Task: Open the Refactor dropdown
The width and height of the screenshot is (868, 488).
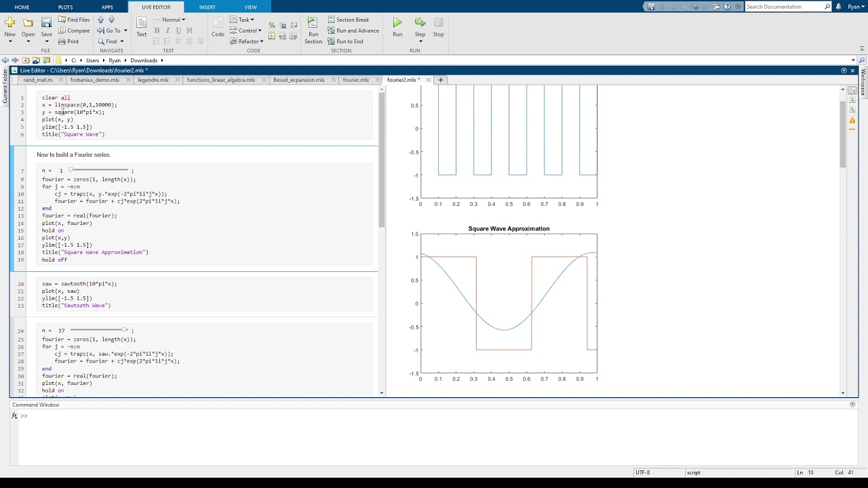Action: coord(246,41)
